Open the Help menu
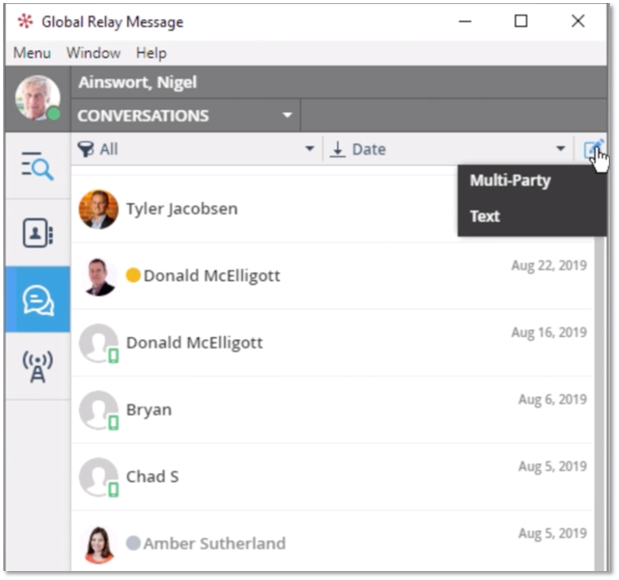Screen dimensions: 619x580 152,53
